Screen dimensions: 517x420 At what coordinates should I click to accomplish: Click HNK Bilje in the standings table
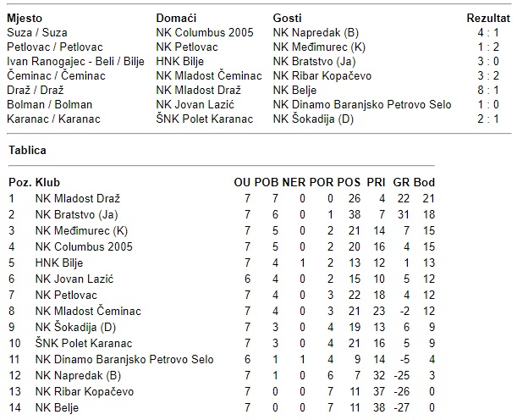tap(59, 262)
